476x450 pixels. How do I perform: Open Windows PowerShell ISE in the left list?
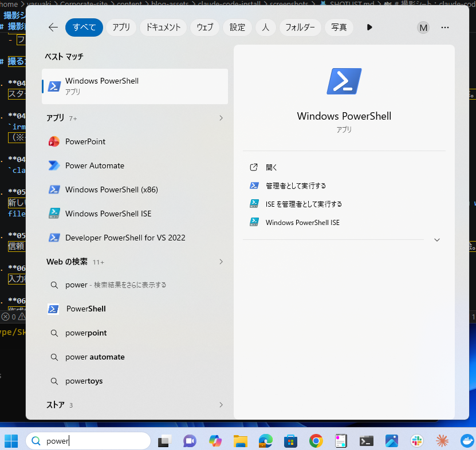tap(135, 214)
